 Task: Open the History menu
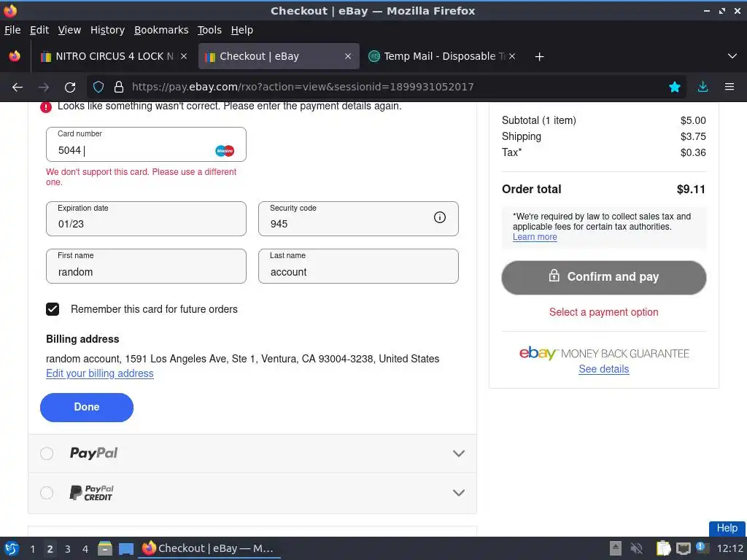click(108, 30)
